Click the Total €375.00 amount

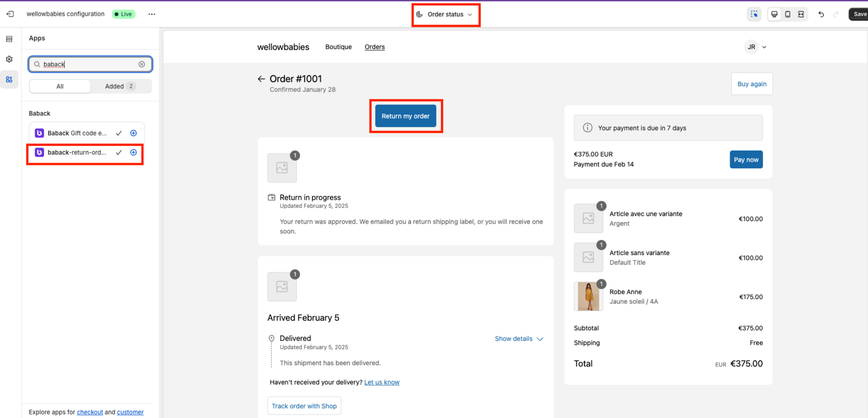pos(746,364)
